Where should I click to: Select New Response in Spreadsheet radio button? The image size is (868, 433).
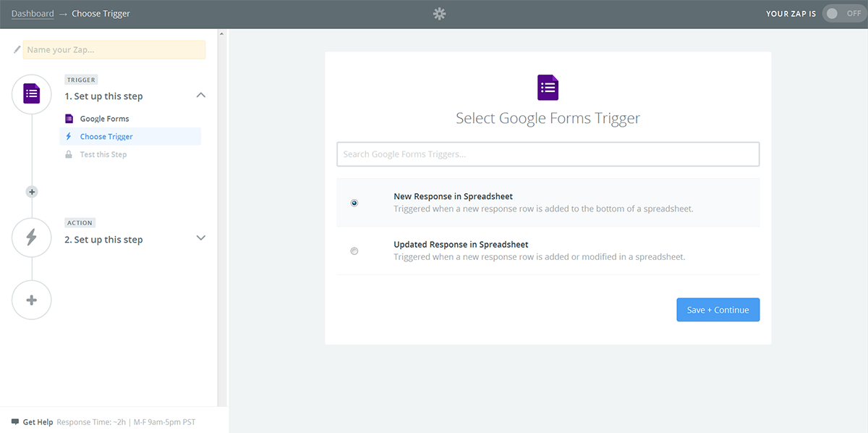coord(354,203)
